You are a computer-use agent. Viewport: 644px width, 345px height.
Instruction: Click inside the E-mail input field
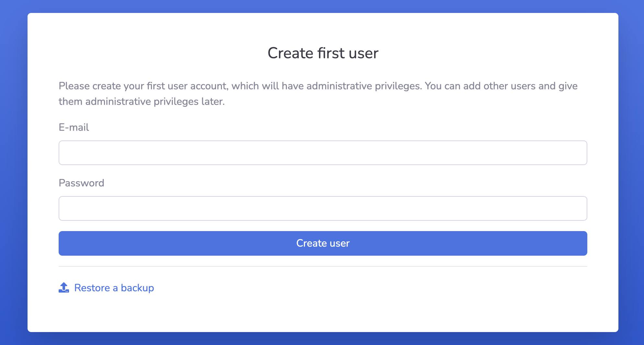tap(322, 152)
